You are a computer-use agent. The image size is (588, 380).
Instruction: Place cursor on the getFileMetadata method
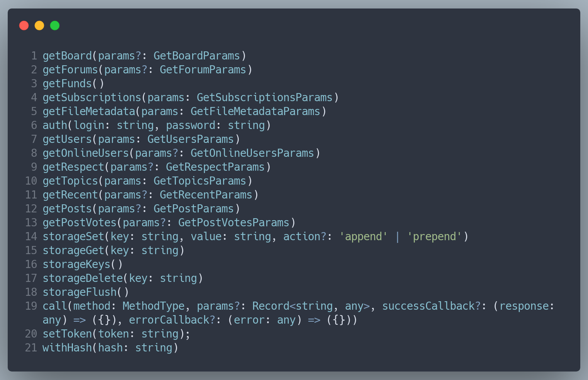pyautogui.click(x=89, y=112)
